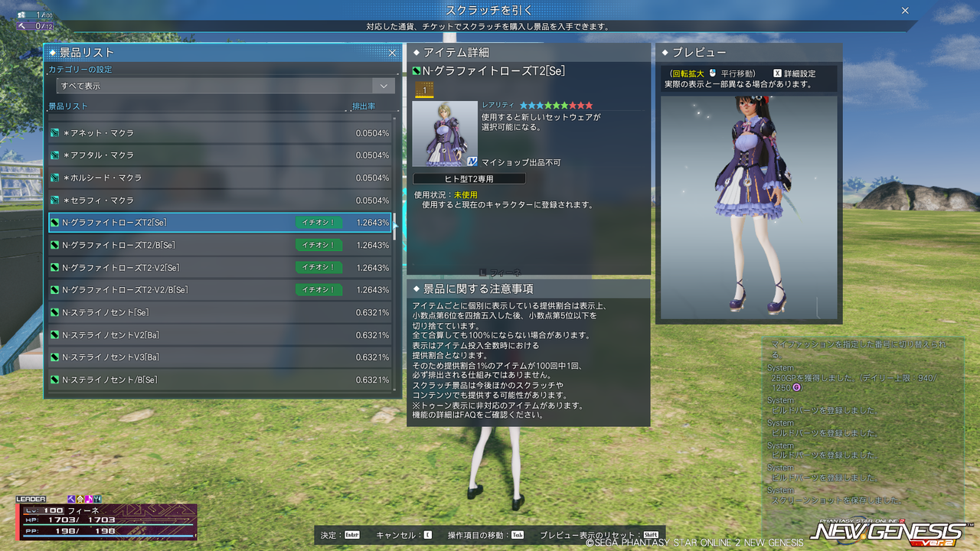Click the character model in the preview panel
Viewport: 980px width, 551px height.
[750, 205]
